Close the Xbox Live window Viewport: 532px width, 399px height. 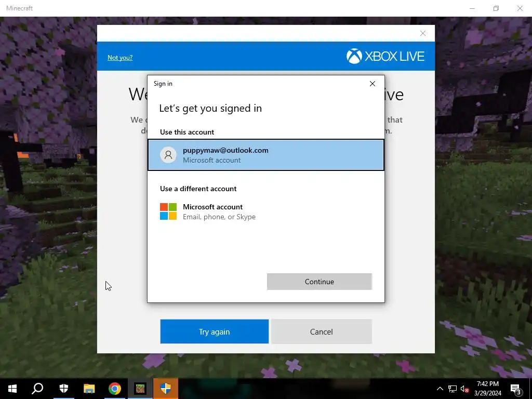[423, 33]
